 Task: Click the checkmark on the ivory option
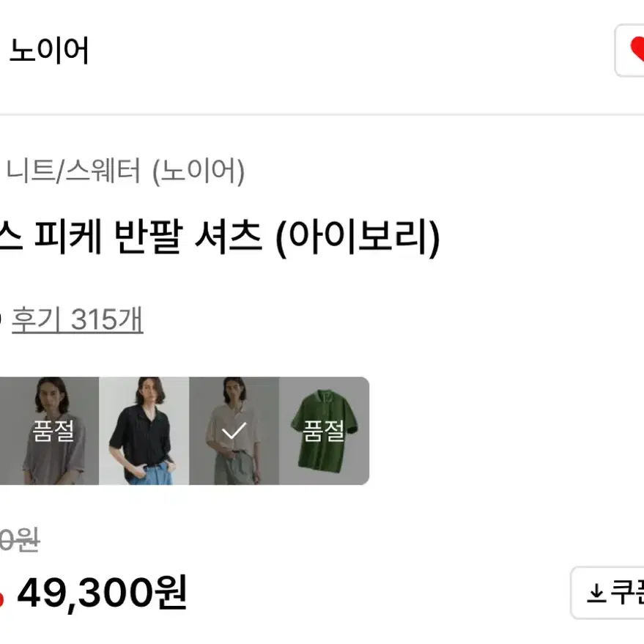click(234, 430)
